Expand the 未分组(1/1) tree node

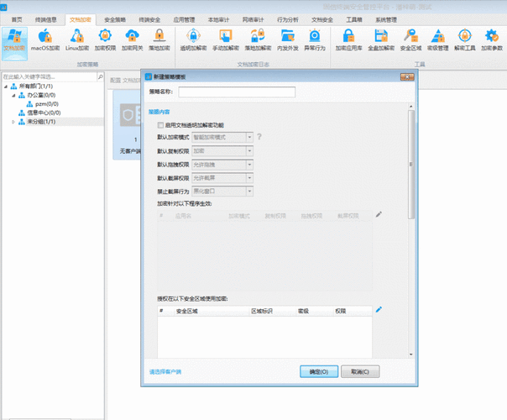(x=13, y=122)
